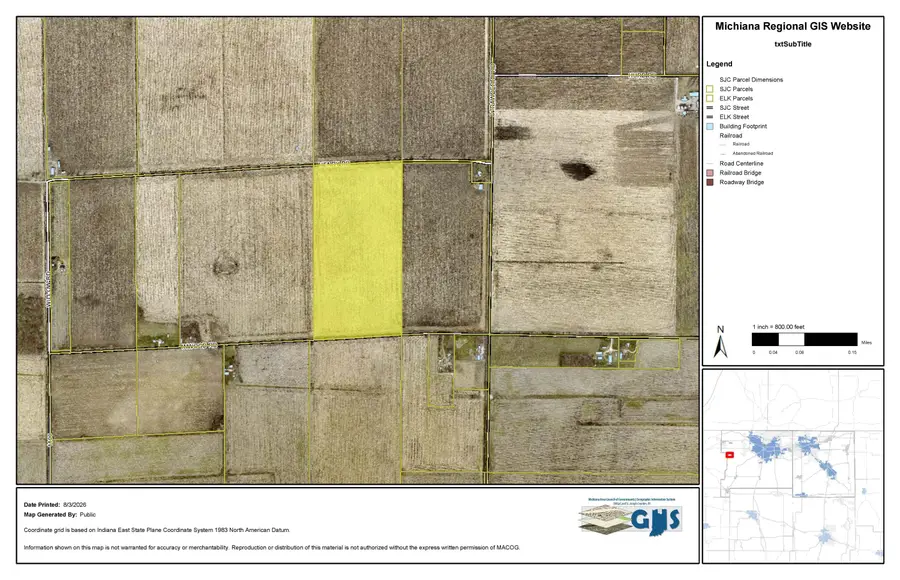Click the "Date Printed:" line
Screen dimensions: 900x580
click(55, 505)
